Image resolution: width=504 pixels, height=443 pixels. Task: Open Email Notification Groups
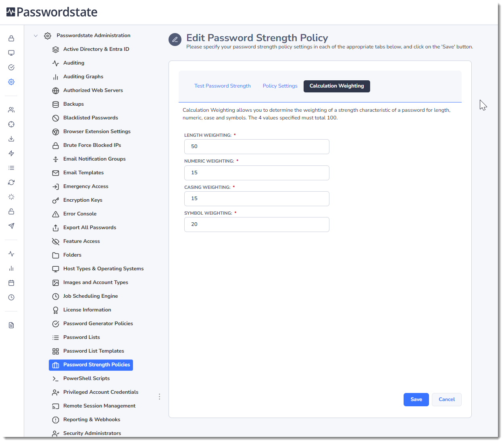[94, 159]
